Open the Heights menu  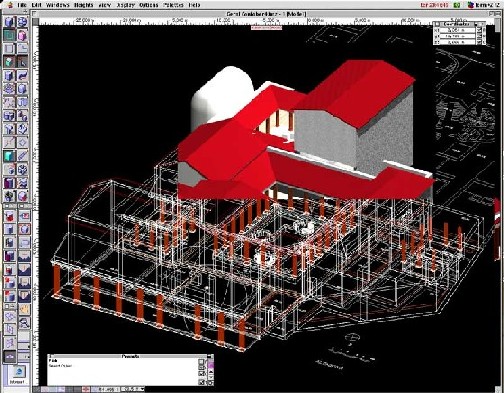click(x=83, y=5)
